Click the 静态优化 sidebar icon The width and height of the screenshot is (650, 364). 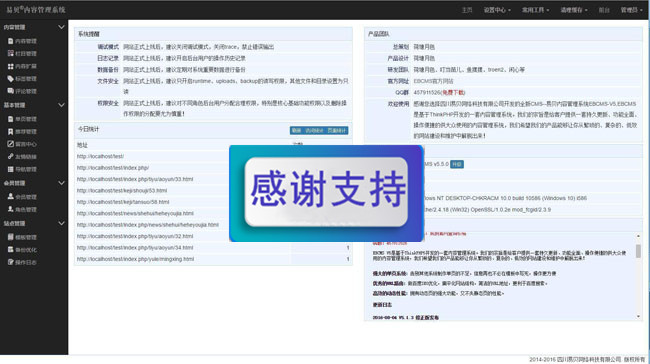pyautogui.click(x=10, y=250)
